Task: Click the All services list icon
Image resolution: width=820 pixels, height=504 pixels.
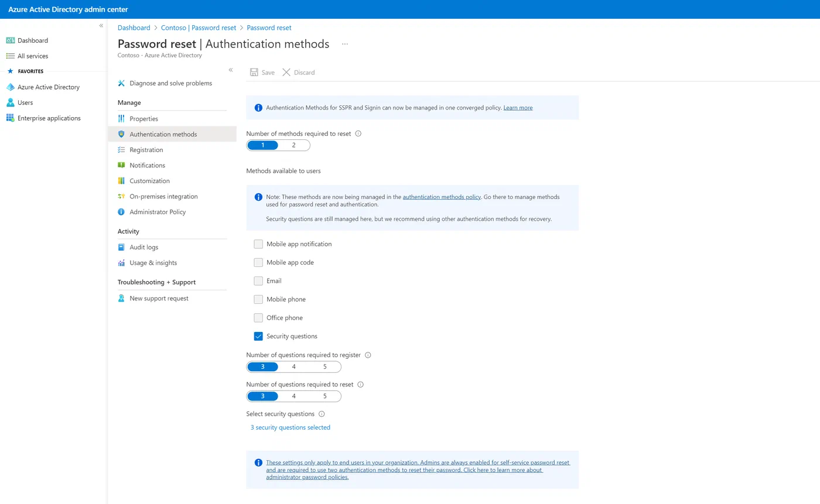Action: [x=10, y=56]
